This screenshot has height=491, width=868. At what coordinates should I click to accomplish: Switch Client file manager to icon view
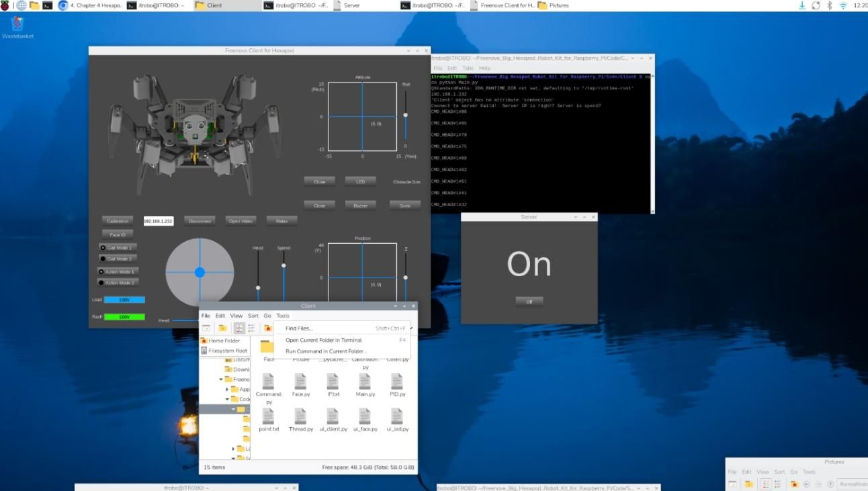[x=239, y=328]
